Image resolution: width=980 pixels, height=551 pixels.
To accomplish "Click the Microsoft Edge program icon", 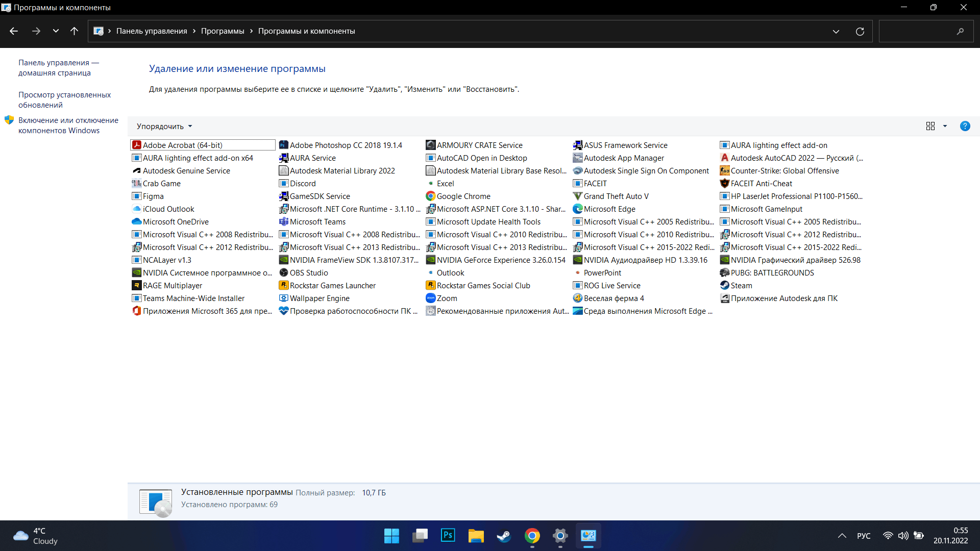I will click(578, 209).
